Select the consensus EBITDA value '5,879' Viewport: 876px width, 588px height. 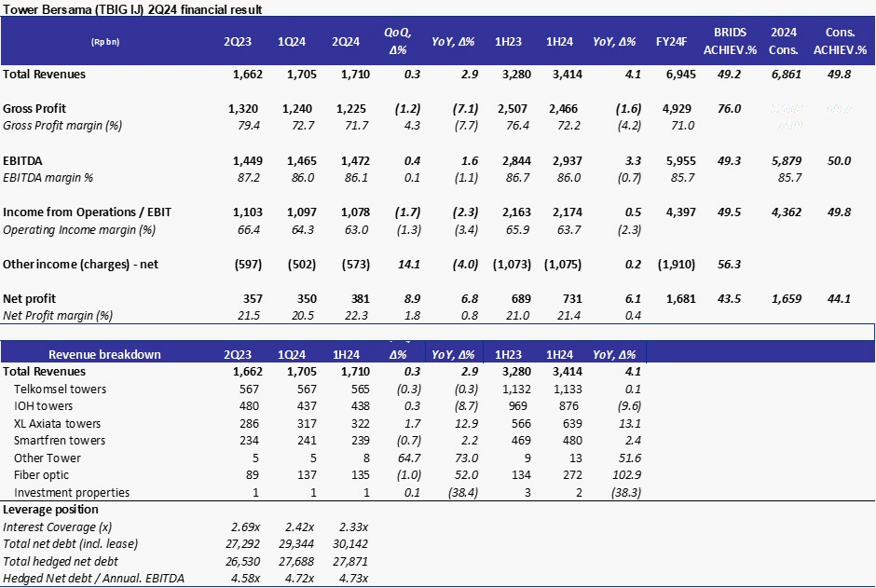pyautogui.click(x=787, y=161)
